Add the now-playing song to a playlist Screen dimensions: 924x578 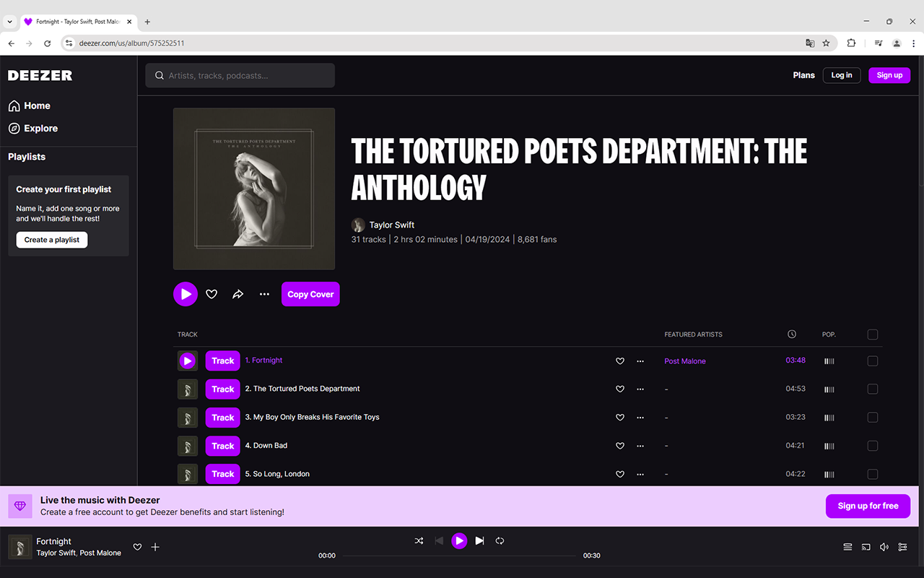(x=155, y=547)
